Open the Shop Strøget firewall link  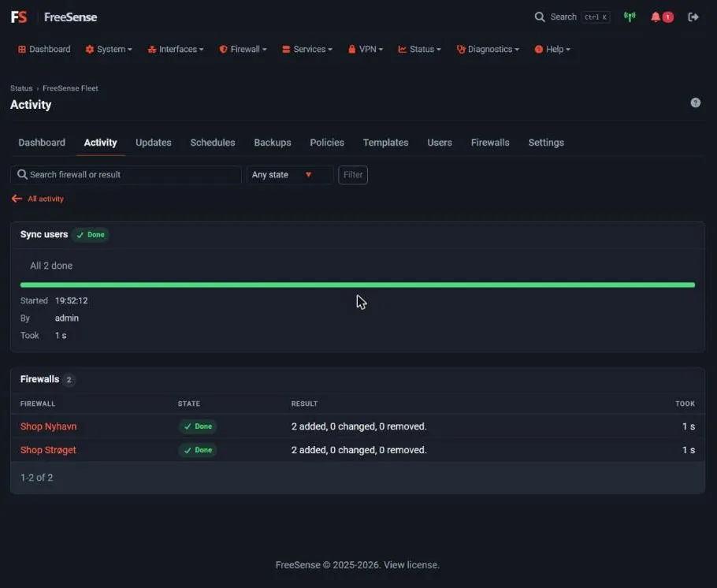[48, 450]
